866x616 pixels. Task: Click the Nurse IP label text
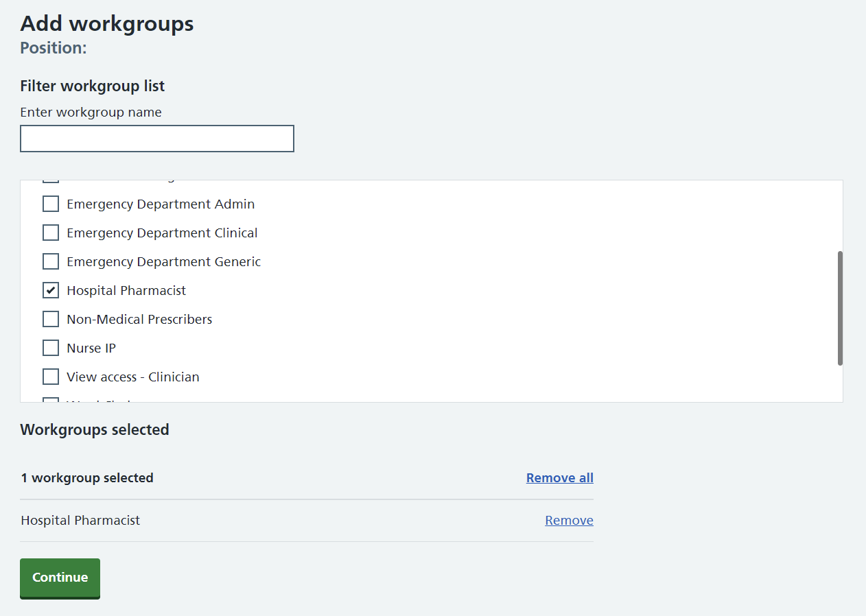(x=91, y=348)
